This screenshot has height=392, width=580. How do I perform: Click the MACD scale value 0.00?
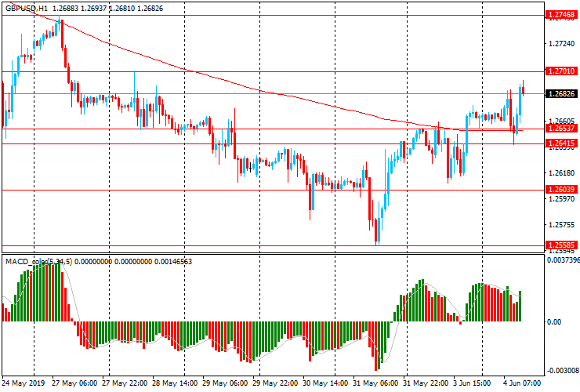[x=553, y=322]
